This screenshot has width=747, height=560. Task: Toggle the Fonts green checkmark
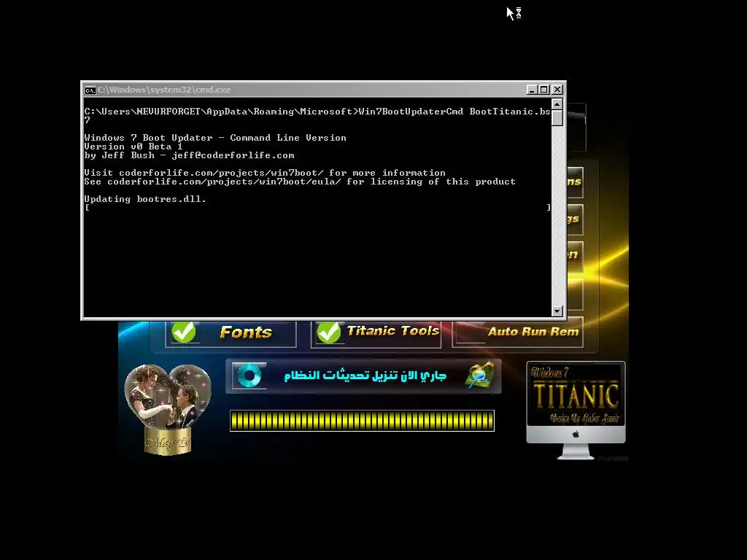point(184,332)
